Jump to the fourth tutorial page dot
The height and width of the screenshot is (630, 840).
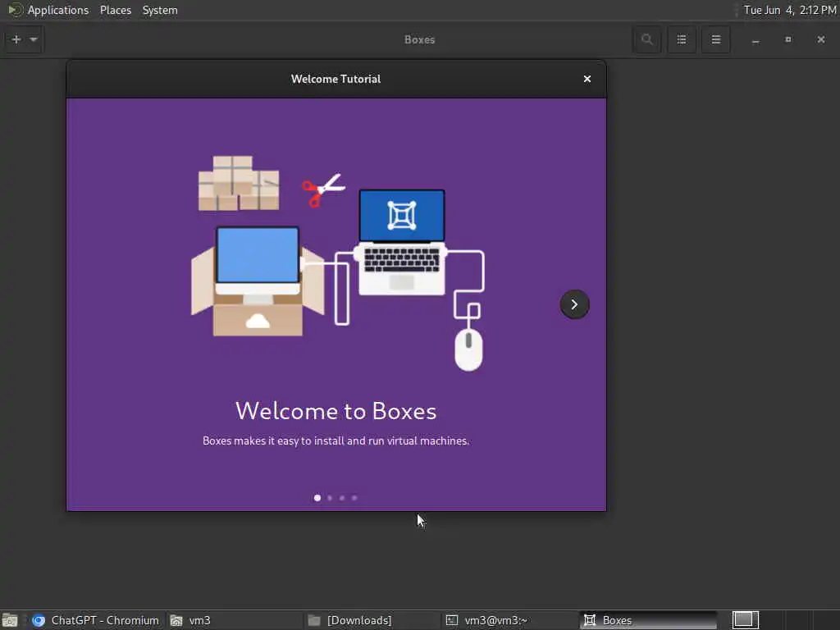(354, 498)
